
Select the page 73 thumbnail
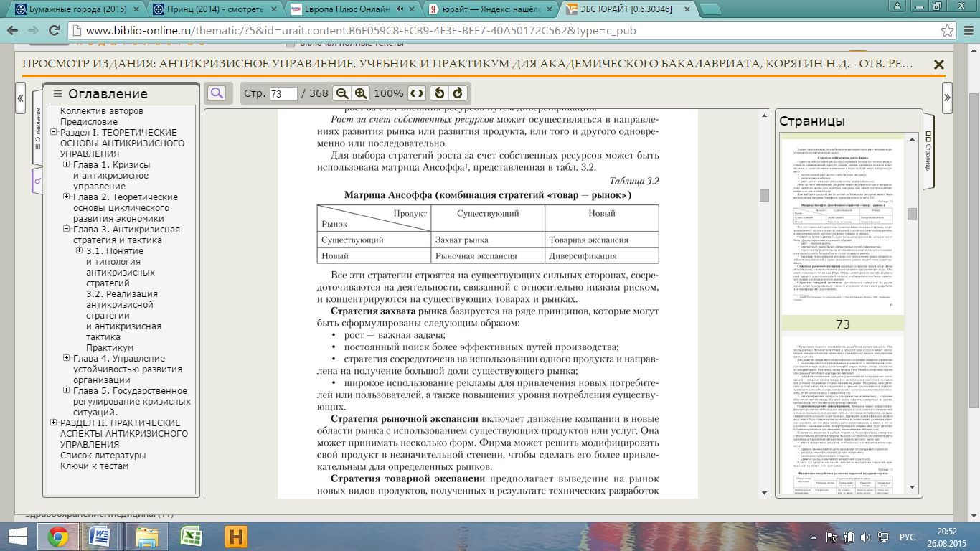click(x=842, y=226)
